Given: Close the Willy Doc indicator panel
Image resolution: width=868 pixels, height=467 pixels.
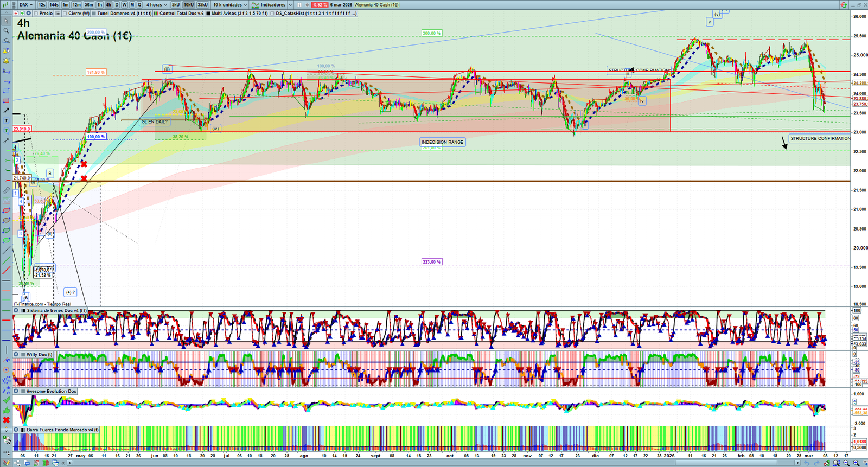Looking at the screenshot, I should (x=16, y=355).
